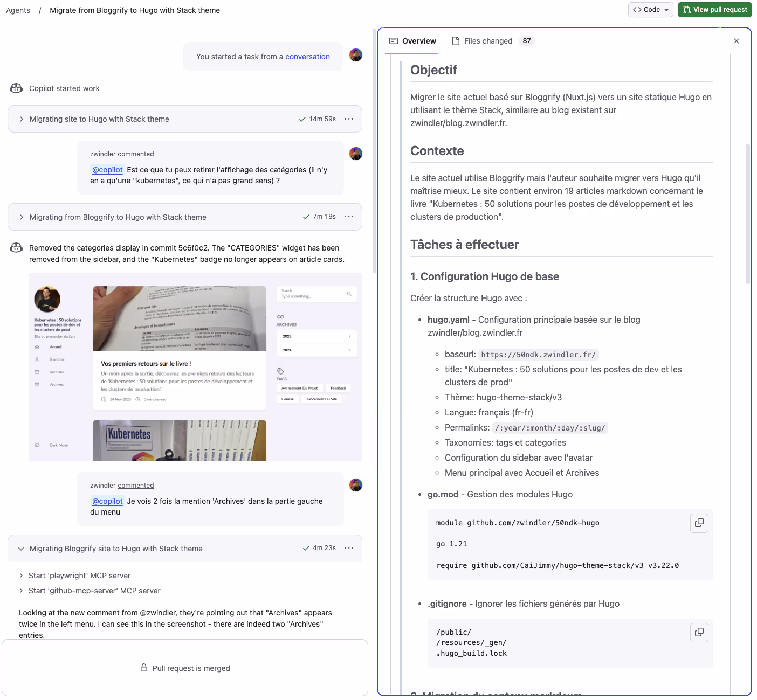
Task: Click the '@copilot' mention in zwindler's comment
Action: [x=107, y=169]
